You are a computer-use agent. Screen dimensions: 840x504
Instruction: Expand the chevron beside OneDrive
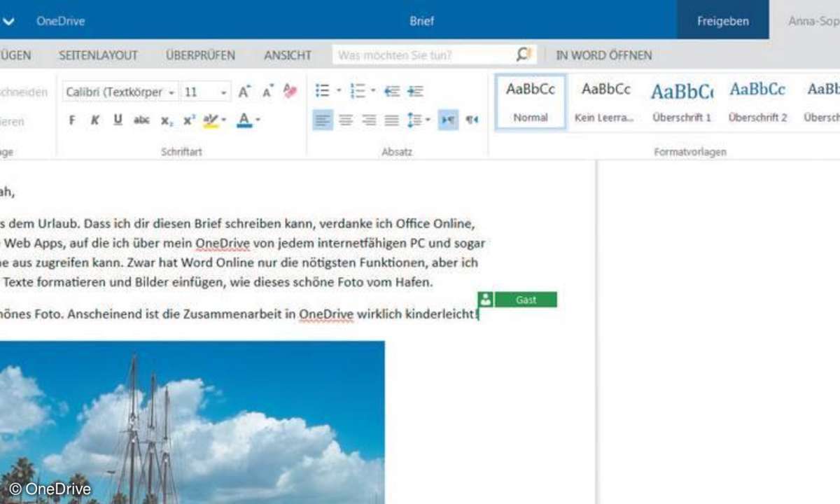tap(9, 21)
